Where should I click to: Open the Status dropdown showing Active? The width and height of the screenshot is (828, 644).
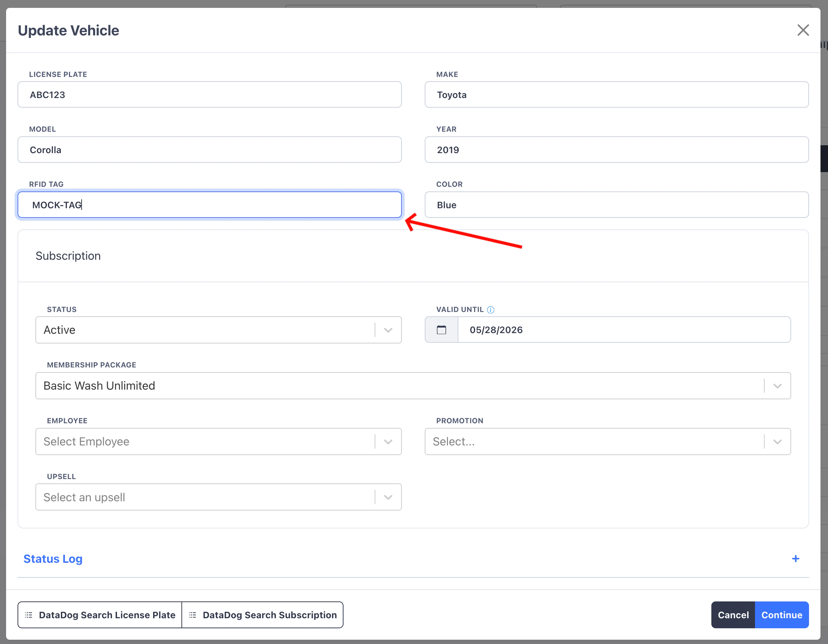click(218, 330)
